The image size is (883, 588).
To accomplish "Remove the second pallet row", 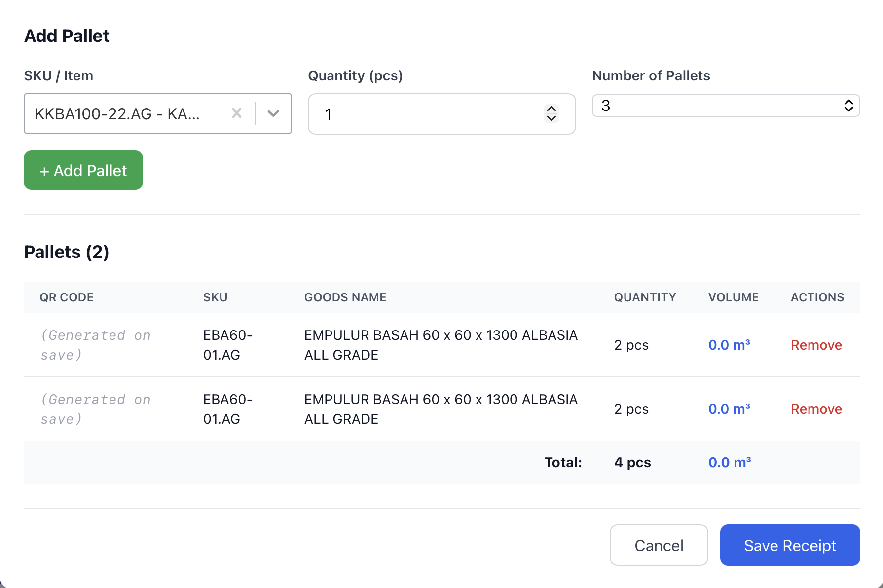I will coord(816,409).
